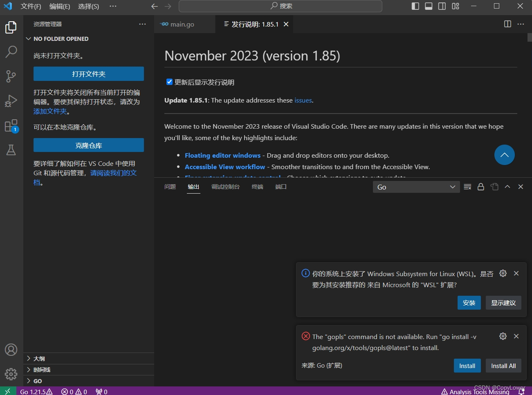
Task: Click Go 1.21.5 in status bar
Action: click(36, 391)
